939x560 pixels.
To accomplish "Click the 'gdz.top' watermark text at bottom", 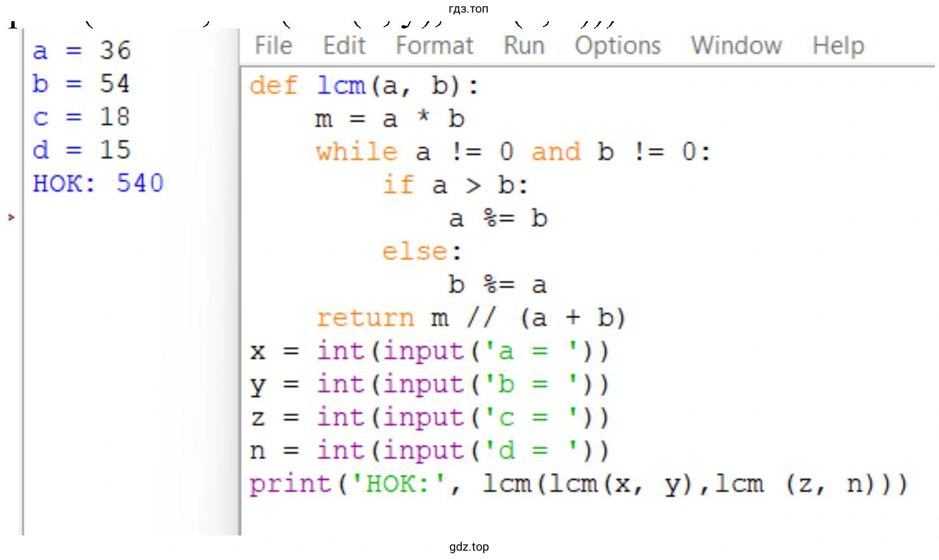I will (469, 547).
